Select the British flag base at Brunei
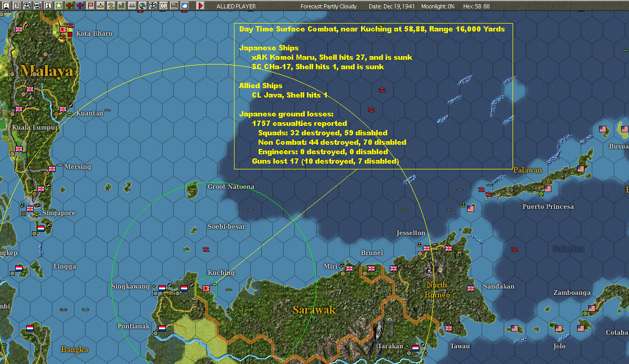629x364 pixels. tap(371, 268)
